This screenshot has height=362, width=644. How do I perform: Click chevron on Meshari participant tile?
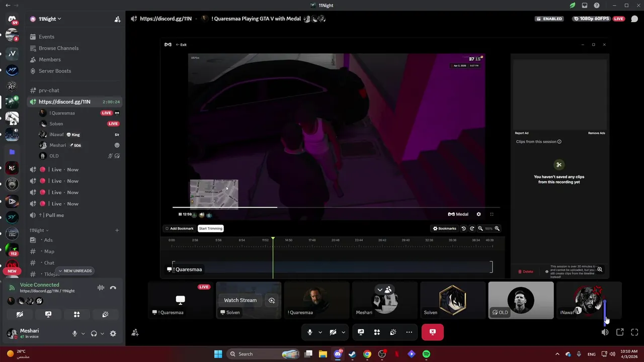[x=380, y=290]
